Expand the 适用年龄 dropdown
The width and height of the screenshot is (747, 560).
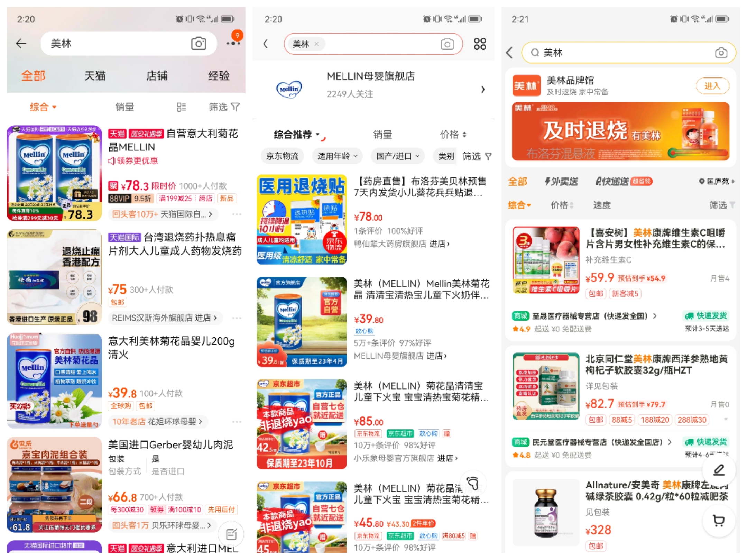[337, 156]
